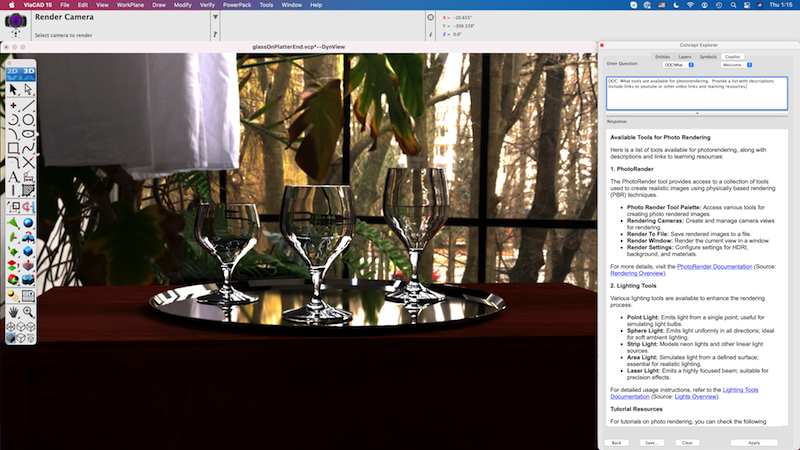Select the rectangle drawing tool
Image resolution: width=800 pixels, height=450 pixels.
click(12, 148)
